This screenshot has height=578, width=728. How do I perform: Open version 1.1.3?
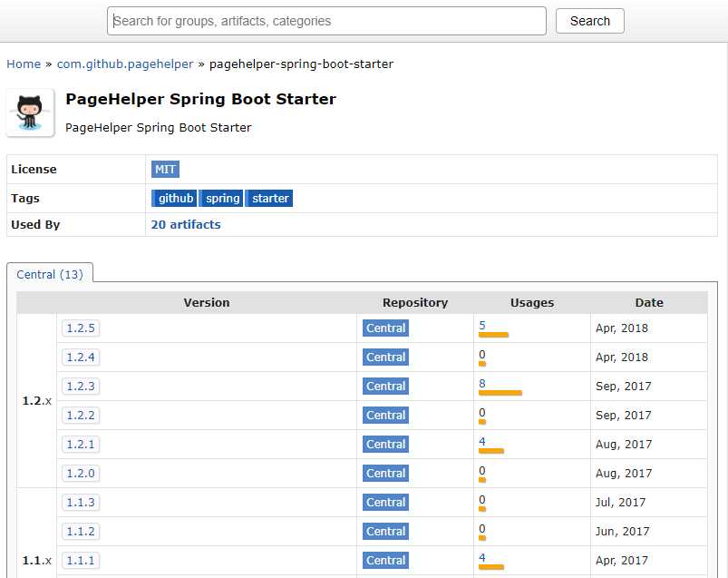[81, 503]
